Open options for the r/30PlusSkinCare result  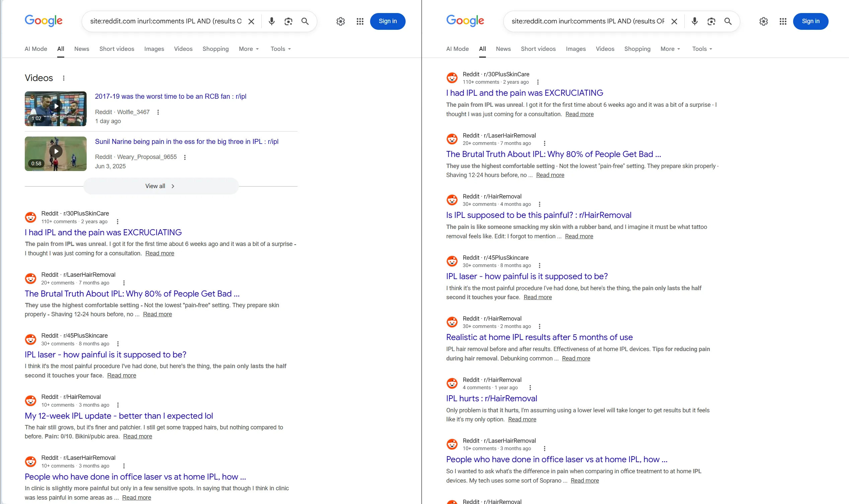pos(117,221)
